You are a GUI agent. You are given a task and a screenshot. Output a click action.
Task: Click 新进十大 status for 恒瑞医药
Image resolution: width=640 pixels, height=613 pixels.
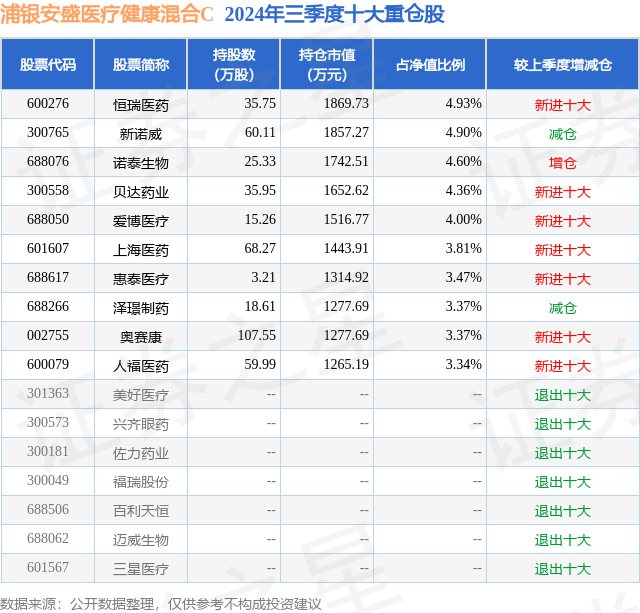[x=563, y=105]
